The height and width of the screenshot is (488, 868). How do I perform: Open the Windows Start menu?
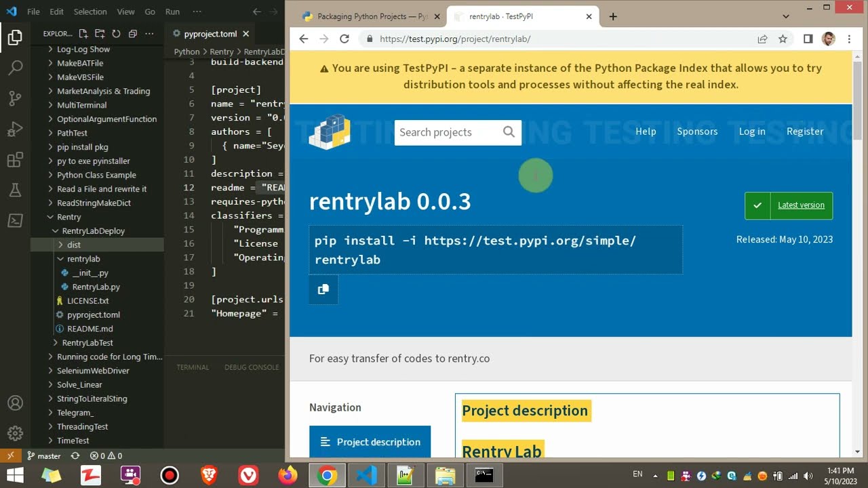(15, 475)
